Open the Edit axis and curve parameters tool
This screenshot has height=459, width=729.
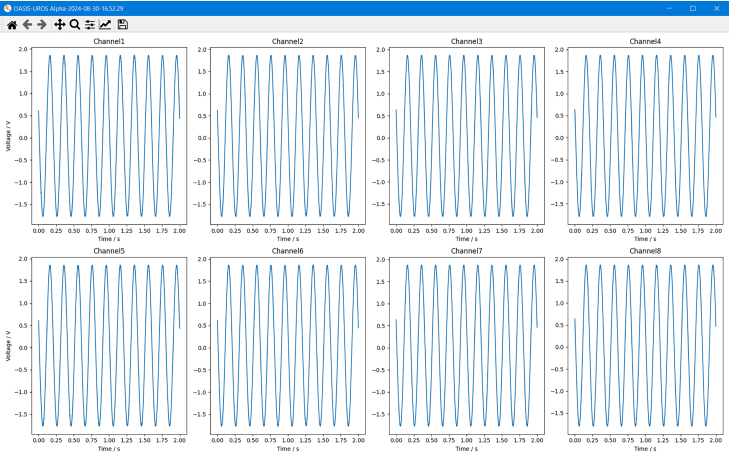106,25
